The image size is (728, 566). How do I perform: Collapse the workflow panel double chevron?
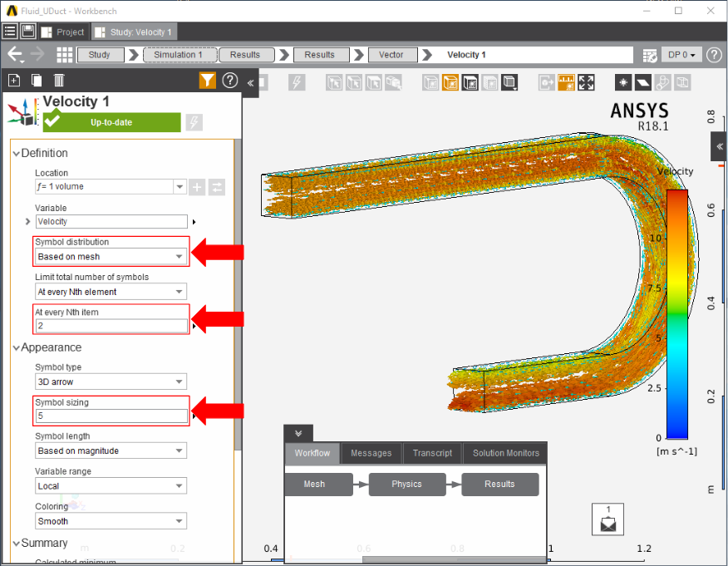click(x=298, y=434)
